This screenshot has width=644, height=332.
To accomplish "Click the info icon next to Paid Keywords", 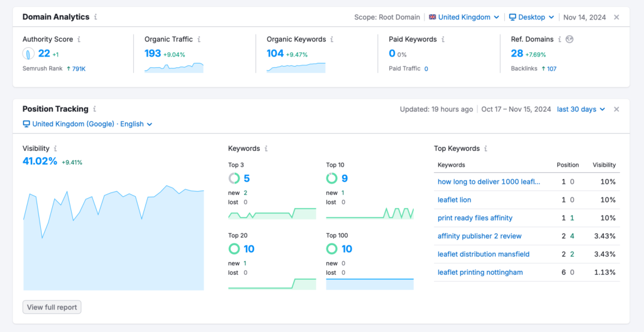I will point(443,40).
